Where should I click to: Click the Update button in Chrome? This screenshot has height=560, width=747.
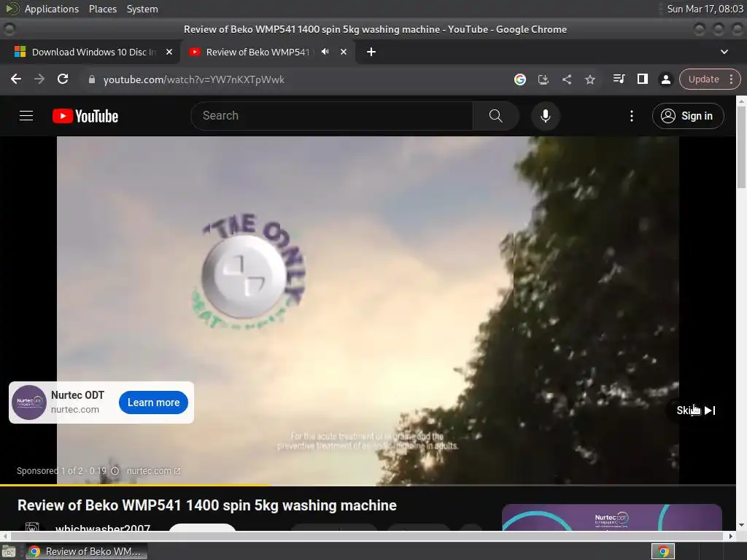[703, 79]
